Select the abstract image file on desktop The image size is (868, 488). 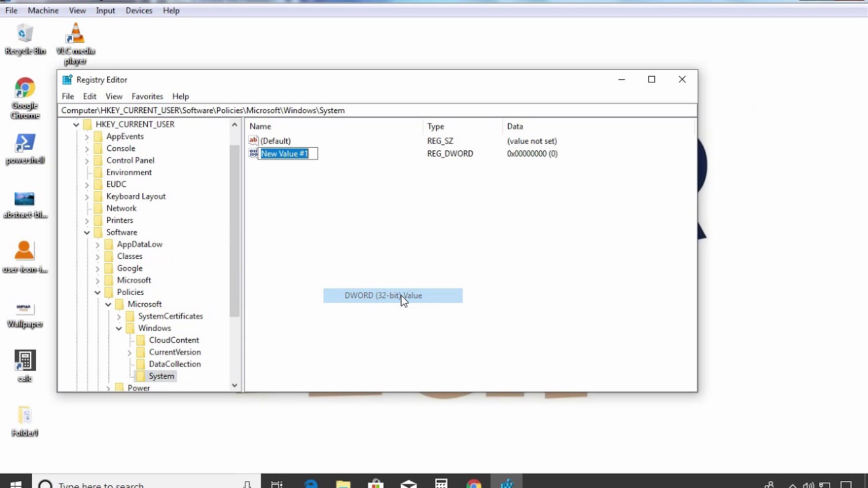pos(25,205)
